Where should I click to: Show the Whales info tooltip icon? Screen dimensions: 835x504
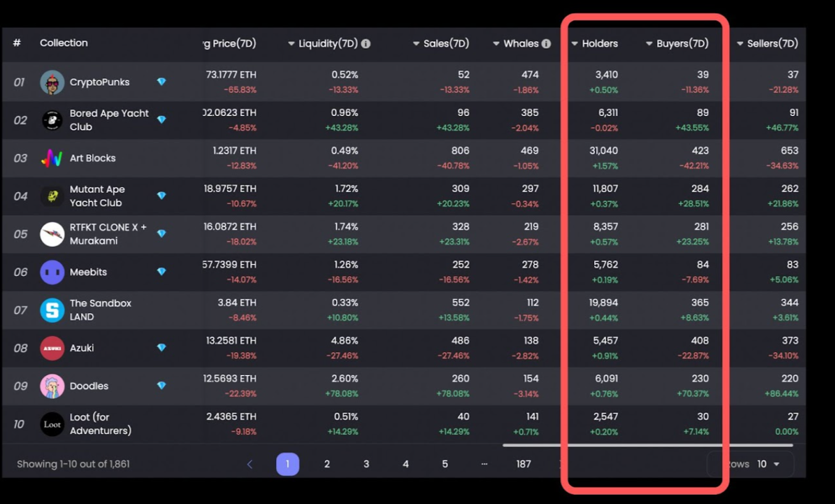(546, 44)
